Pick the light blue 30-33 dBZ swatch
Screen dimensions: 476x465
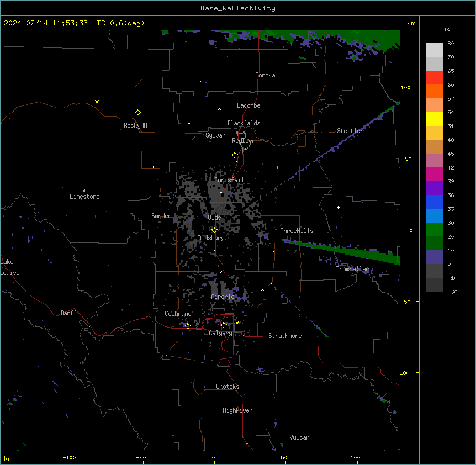pyautogui.click(x=434, y=216)
